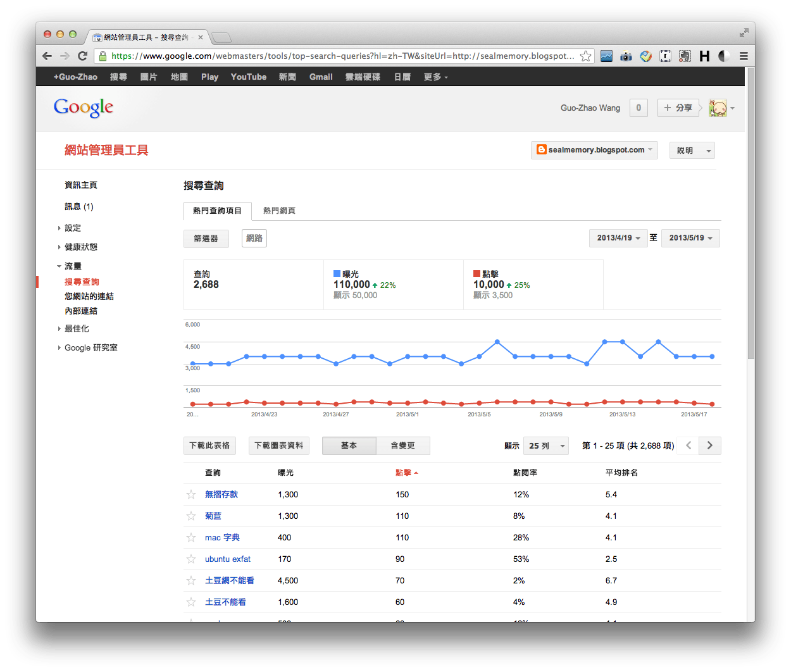Click the H browser extension icon
This screenshot has height=672, width=791.
pyautogui.click(x=704, y=56)
